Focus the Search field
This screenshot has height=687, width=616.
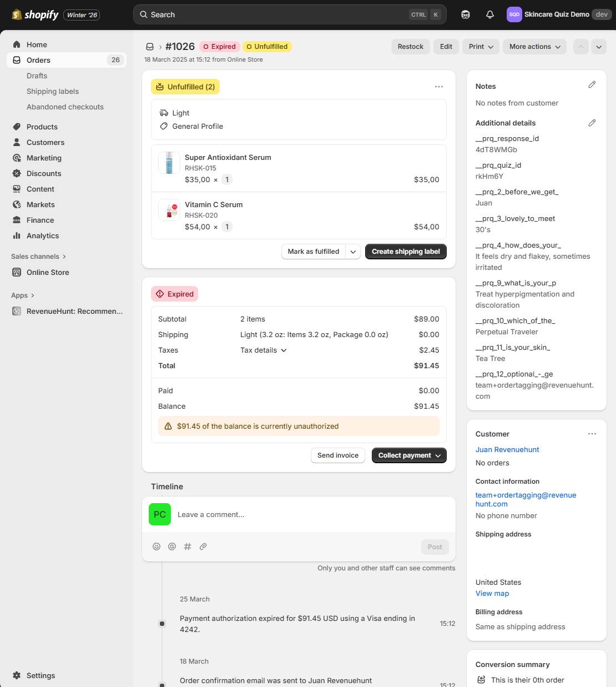[x=290, y=14]
